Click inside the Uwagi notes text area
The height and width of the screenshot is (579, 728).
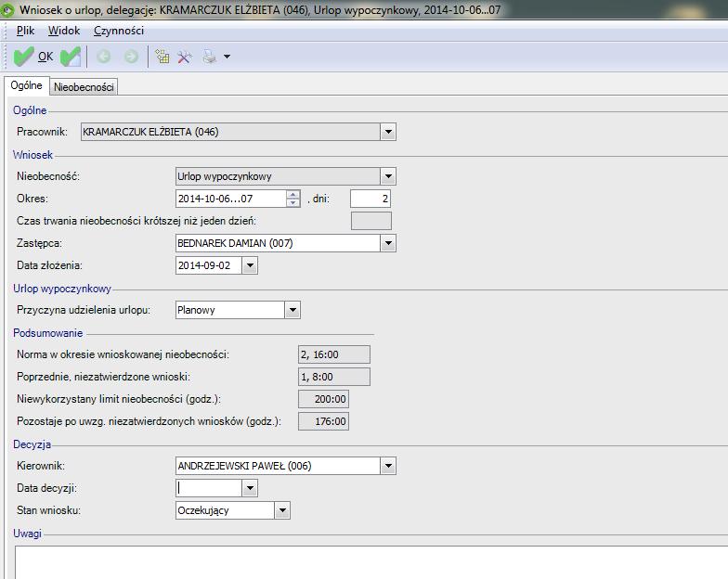click(371, 562)
